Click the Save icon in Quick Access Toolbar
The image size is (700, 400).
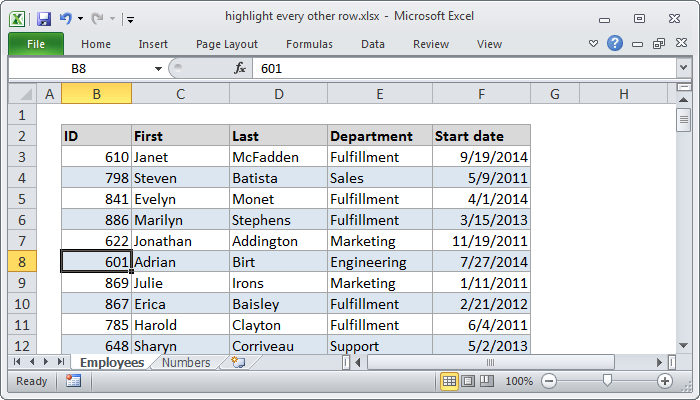click(x=43, y=19)
